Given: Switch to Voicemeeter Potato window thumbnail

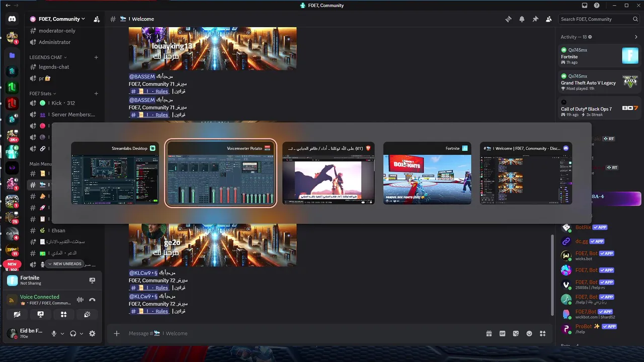Looking at the screenshot, I should click(220, 173).
